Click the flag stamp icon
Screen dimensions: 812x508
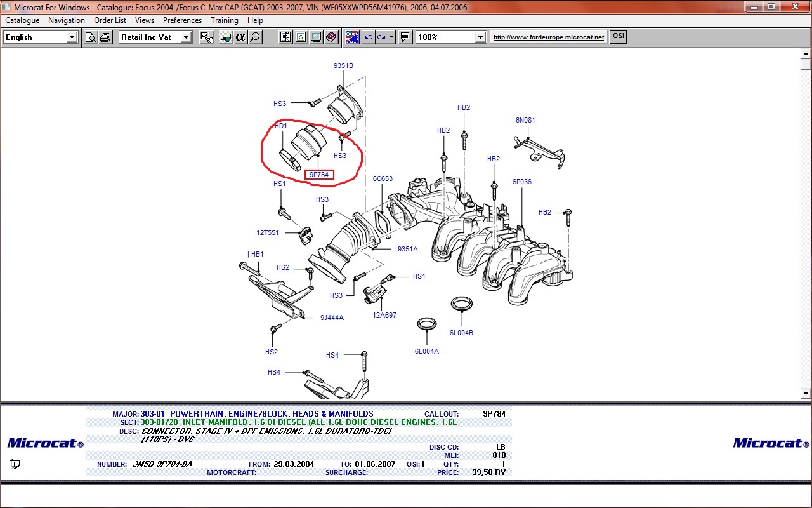click(x=353, y=37)
